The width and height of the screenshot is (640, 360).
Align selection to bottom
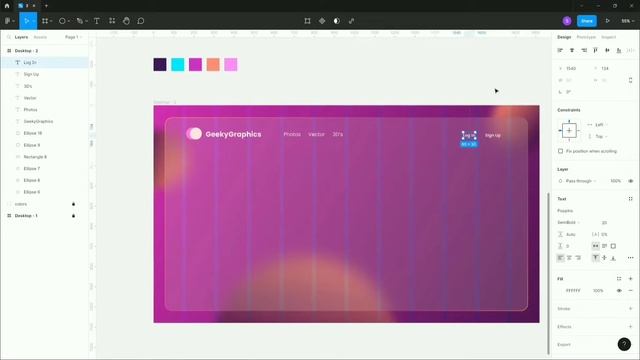tap(619, 50)
